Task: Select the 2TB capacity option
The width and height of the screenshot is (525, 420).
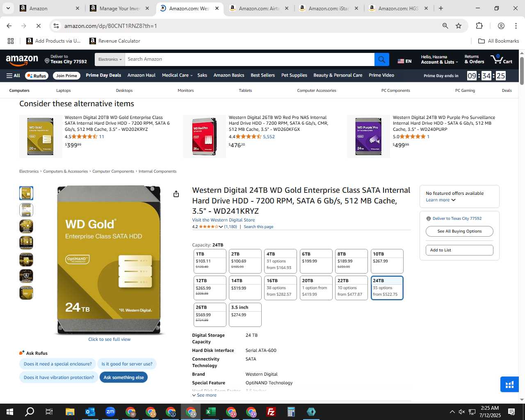Action: coord(245,261)
